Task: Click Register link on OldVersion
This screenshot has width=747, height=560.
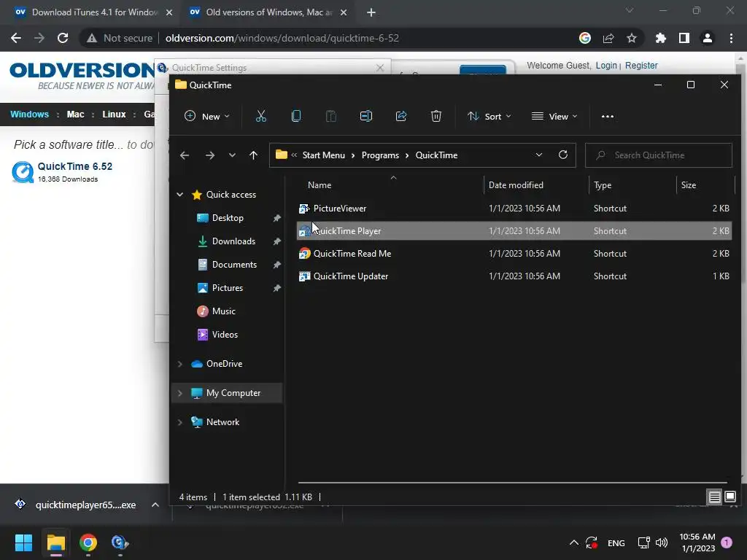Action: point(641,65)
